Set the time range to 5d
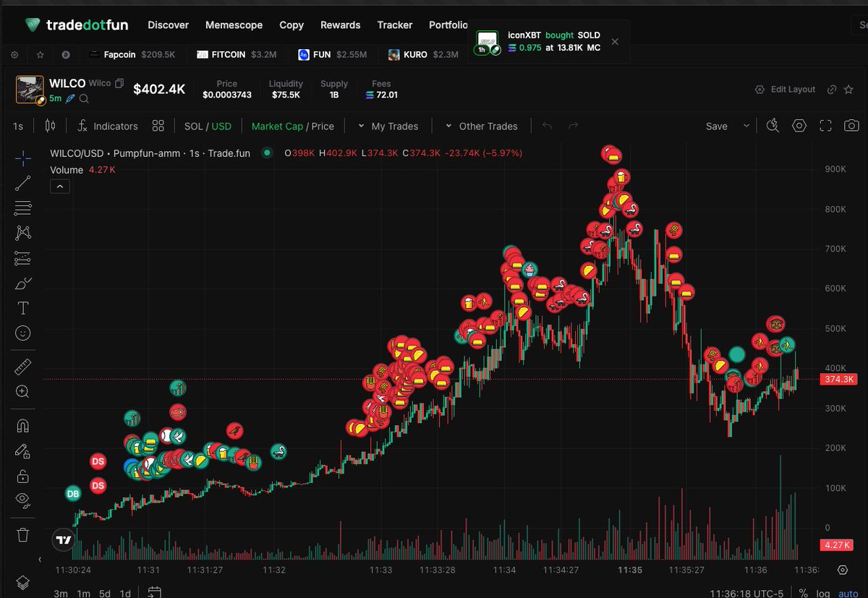This screenshot has height=598, width=868. [105, 594]
